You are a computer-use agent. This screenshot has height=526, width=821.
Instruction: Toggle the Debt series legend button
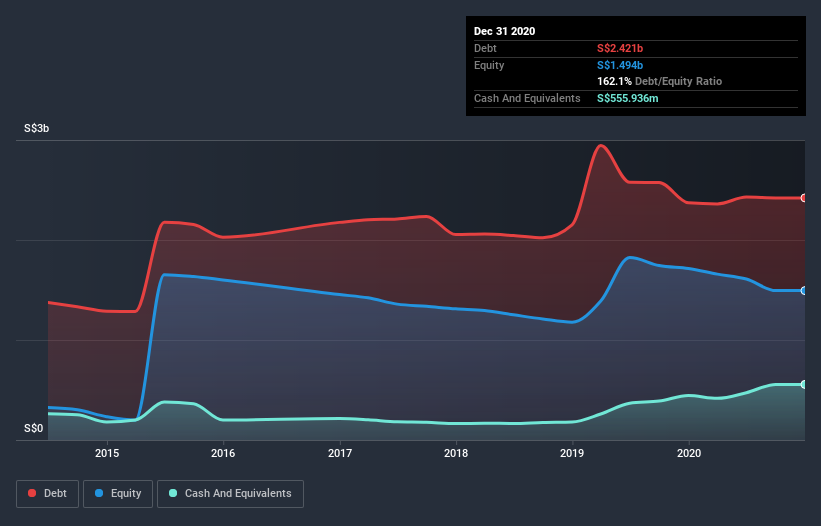(x=47, y=494)
